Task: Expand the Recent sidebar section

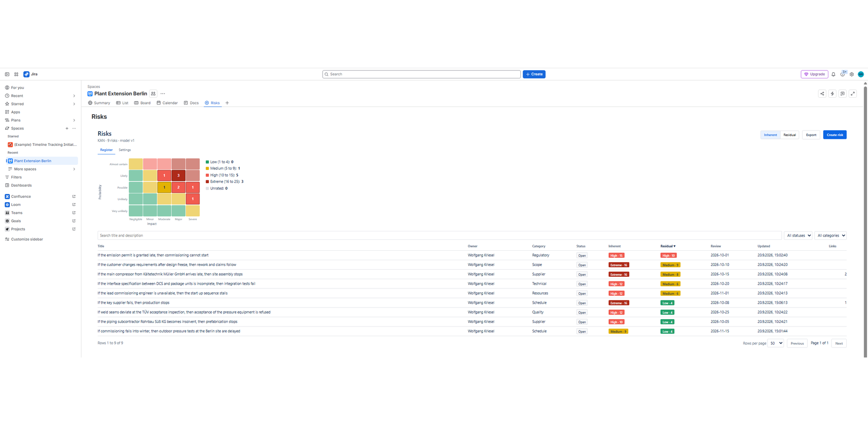Action: pos(74,96)
